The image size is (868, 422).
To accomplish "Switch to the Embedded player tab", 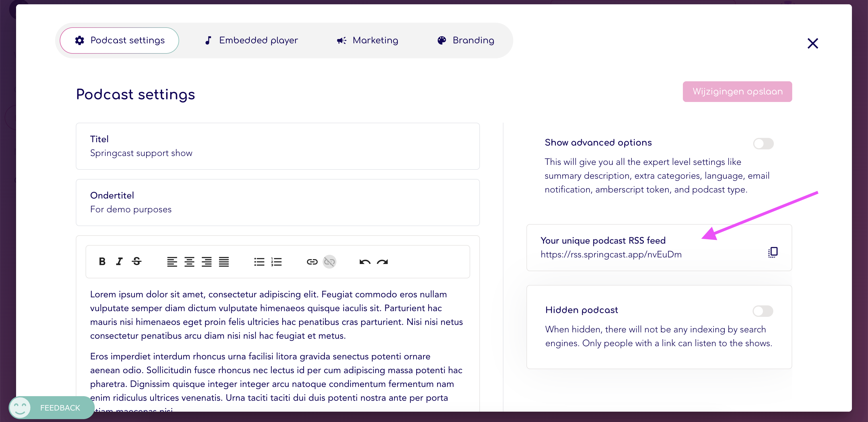I will coord(251,41).
